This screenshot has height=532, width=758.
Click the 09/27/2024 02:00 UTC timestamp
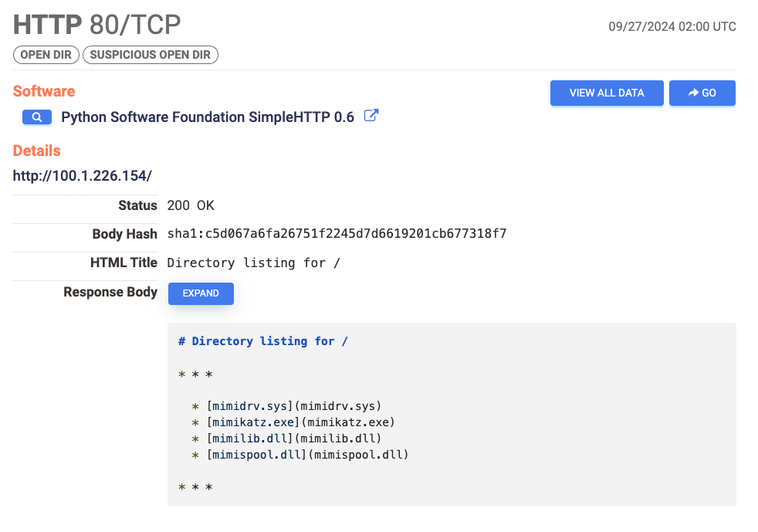click(x=672, y=26)
